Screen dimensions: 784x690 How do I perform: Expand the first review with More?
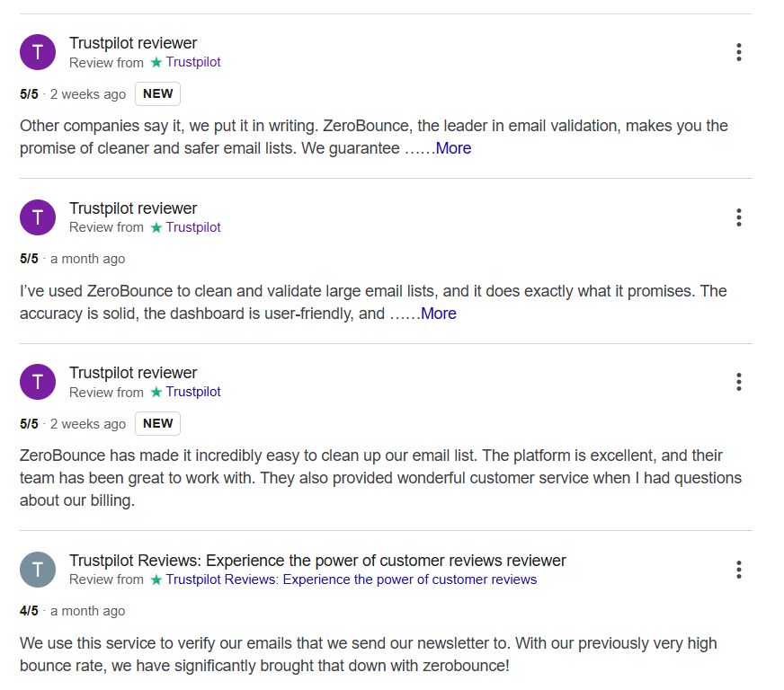coord(453,148)
